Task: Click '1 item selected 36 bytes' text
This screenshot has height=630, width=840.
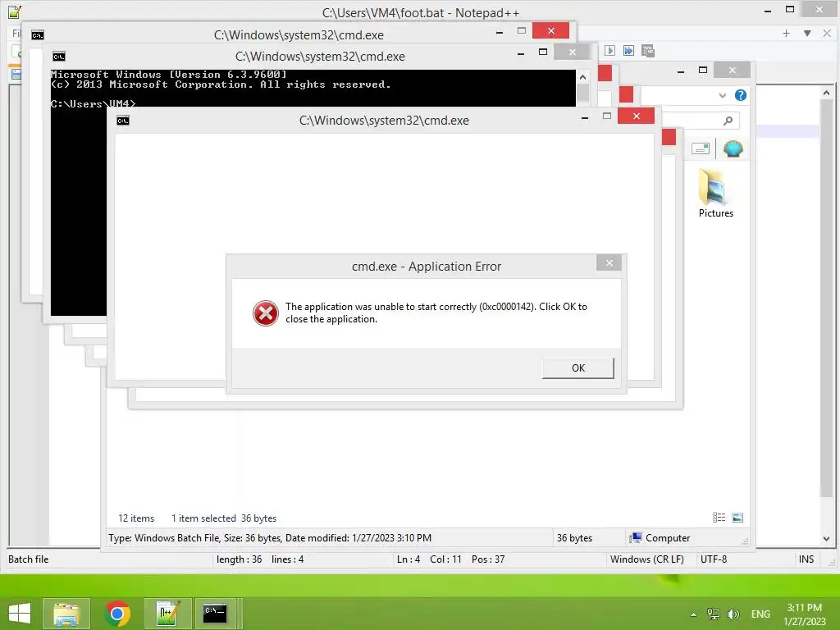Action: click(x=224, y=518)
